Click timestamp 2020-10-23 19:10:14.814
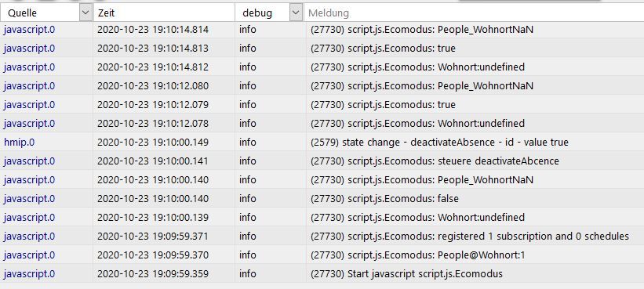Viewport: 644px width, 289px height. (153, 30)
